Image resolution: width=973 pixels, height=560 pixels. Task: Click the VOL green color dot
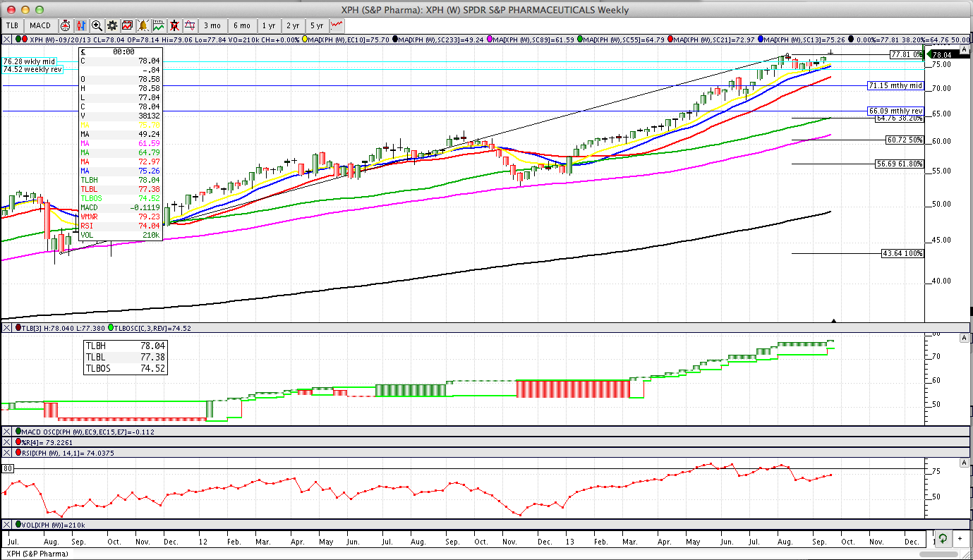click(18, 525)
